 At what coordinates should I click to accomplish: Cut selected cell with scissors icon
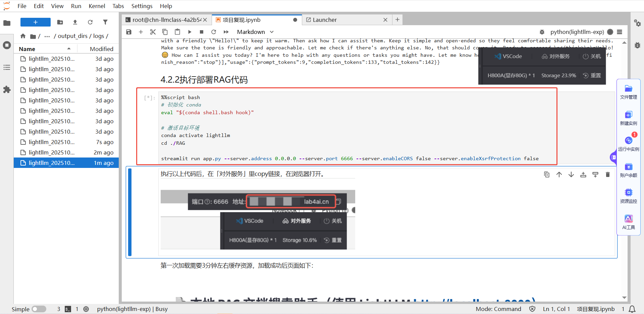(x=153, y=32)
